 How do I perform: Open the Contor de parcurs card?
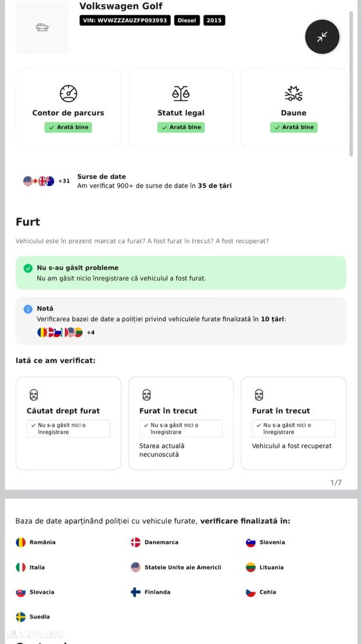[x=68, y=108]
